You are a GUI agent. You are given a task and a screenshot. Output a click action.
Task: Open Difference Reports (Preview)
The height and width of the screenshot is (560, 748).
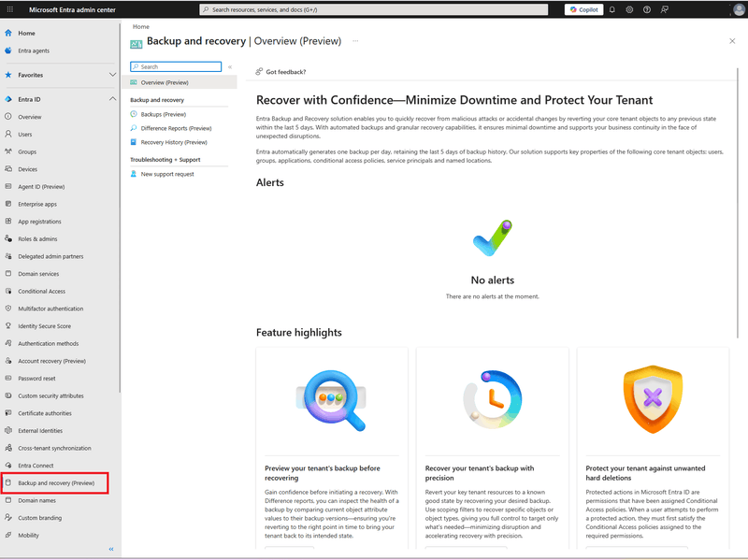(x=176, y=128)
